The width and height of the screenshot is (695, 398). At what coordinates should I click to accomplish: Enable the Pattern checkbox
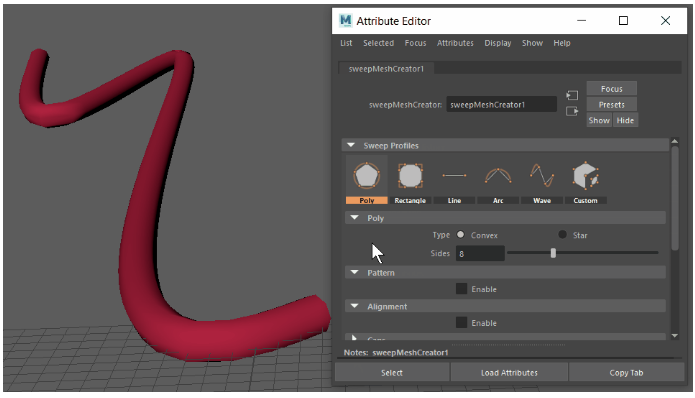[461, 289]
